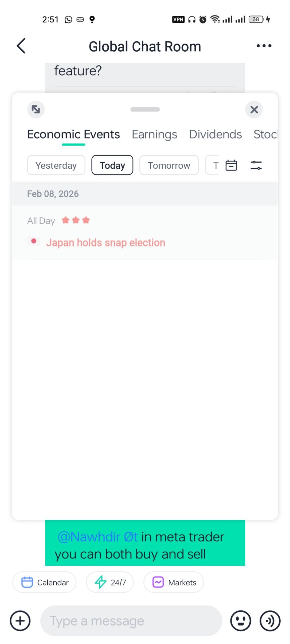Image resolution: width=290 pixels, height=644 pixels.
Task: Open the Japan holds snap election event
Action: pyautogui.click(x=105, y=243)
